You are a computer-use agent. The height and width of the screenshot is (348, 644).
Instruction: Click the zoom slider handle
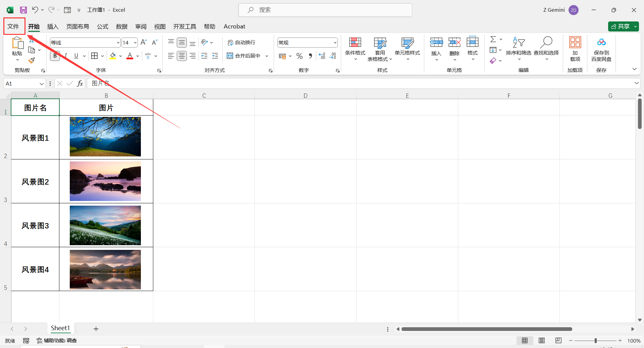click(596, 341)
